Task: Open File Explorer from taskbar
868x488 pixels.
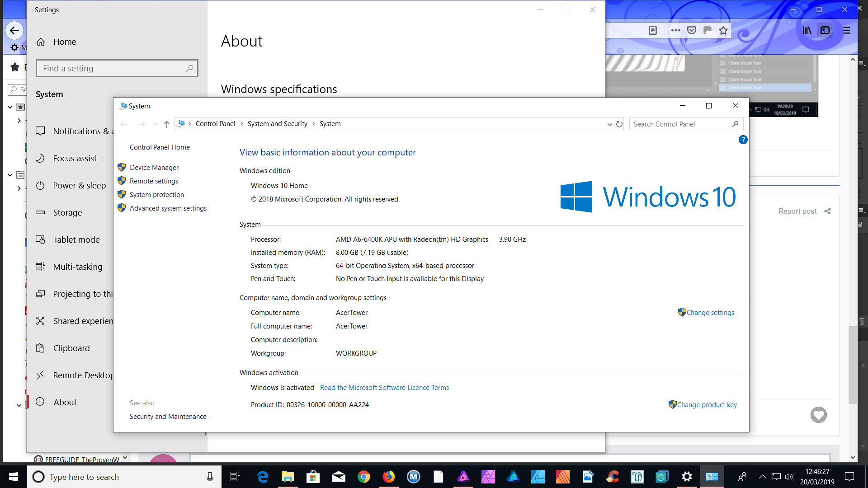Action: [x=288, y=477]
